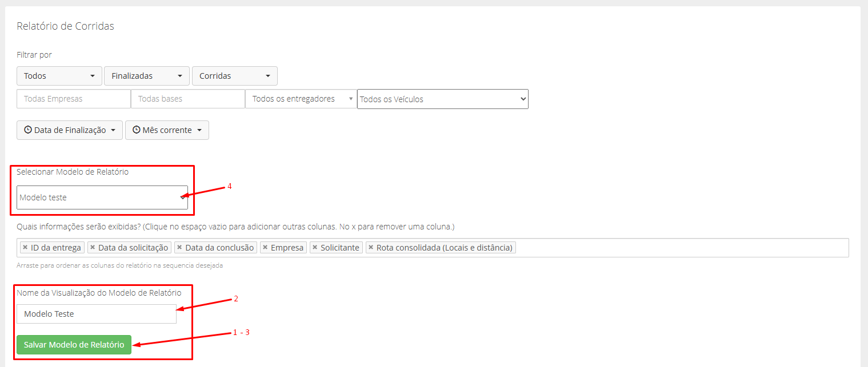Click the Arraste para ordenar hint text
The image size is (868, 367).
point(119,265)
